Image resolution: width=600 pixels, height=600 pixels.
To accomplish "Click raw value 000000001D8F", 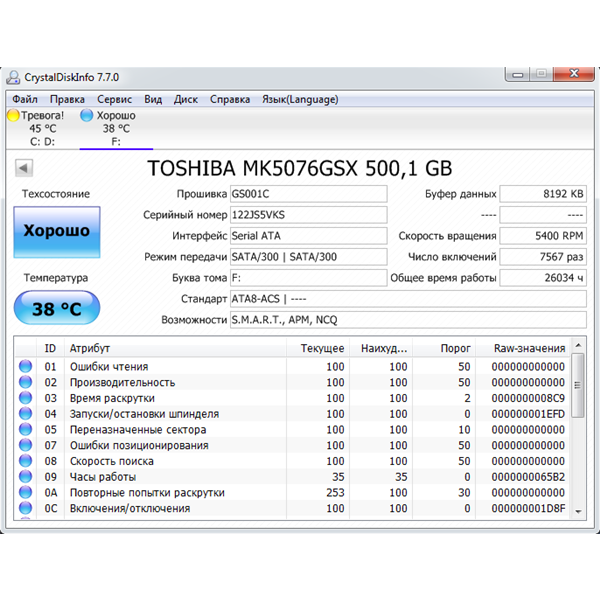I will tap(528, 508).
